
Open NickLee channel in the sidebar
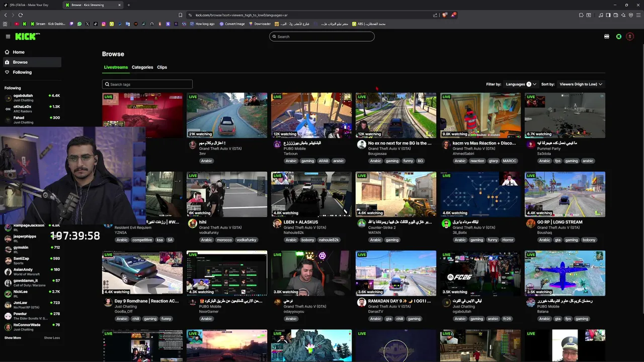click(32, 294)
